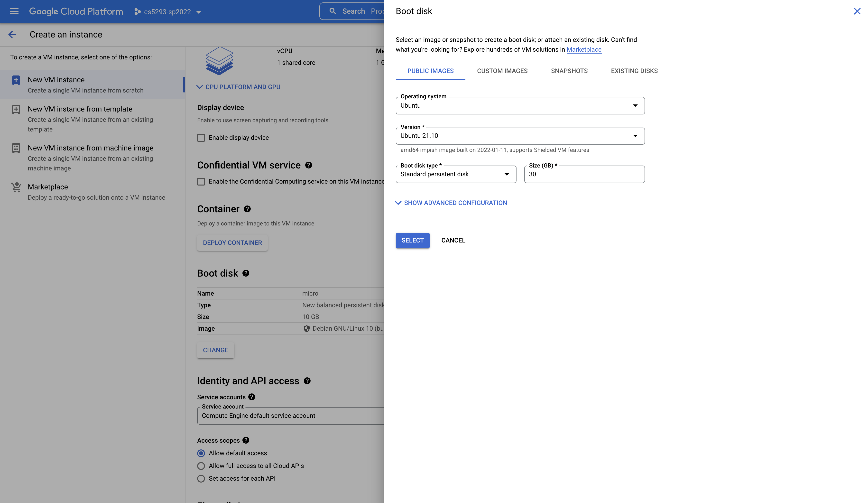Click the New VM instance plus icon
Viewport: 868px width, 503px height.
[x=16, y=80]
